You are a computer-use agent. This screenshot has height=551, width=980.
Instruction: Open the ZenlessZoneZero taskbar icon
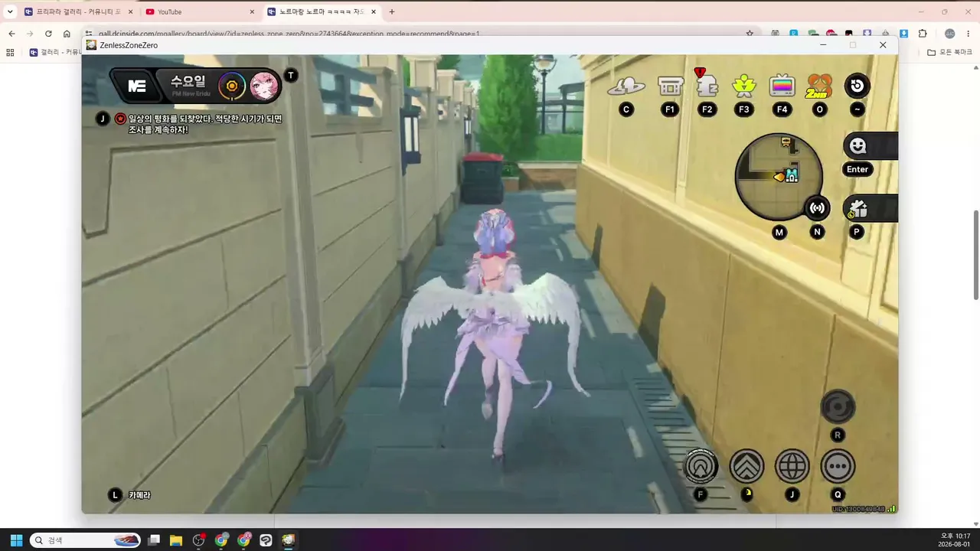click(x=288, y=540)
